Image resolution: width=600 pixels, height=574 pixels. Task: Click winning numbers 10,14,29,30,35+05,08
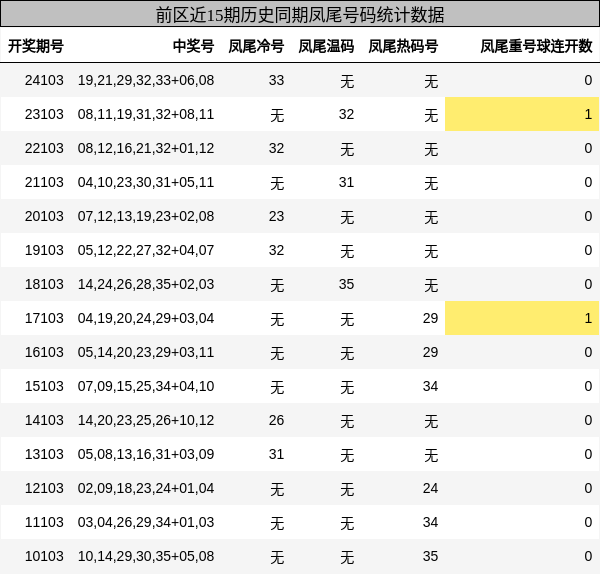tap(146, 556)
